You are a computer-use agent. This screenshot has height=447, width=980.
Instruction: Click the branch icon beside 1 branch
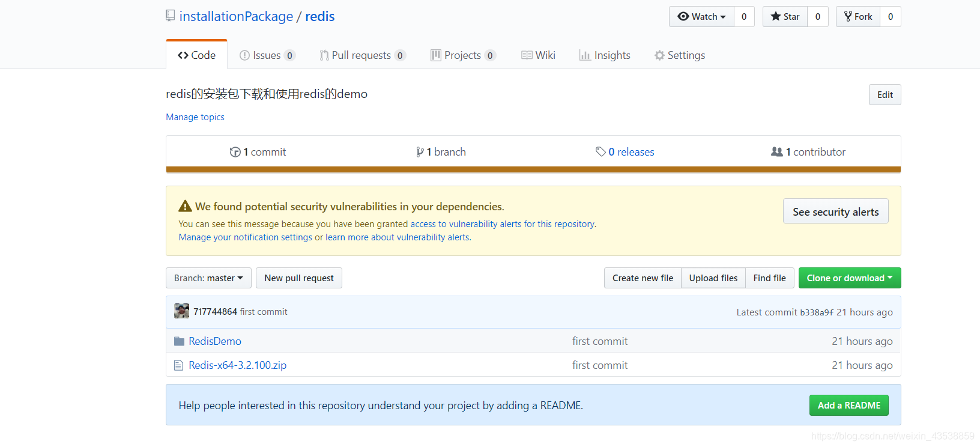click(x=420, y=153)
